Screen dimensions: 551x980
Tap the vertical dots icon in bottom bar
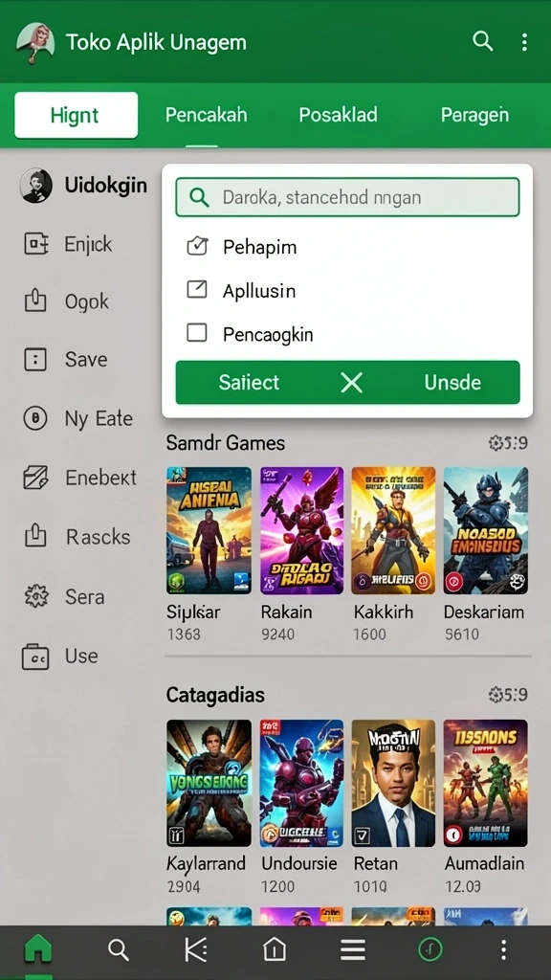tap(503, 950)
